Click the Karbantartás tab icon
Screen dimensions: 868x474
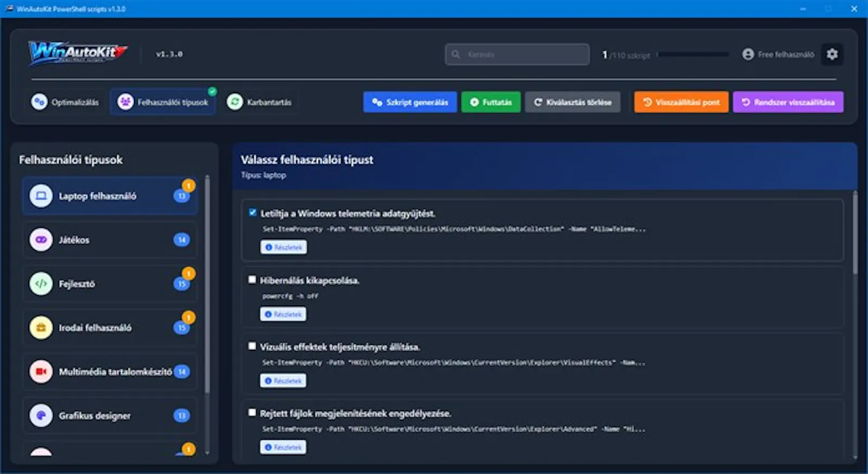[235, 102]
